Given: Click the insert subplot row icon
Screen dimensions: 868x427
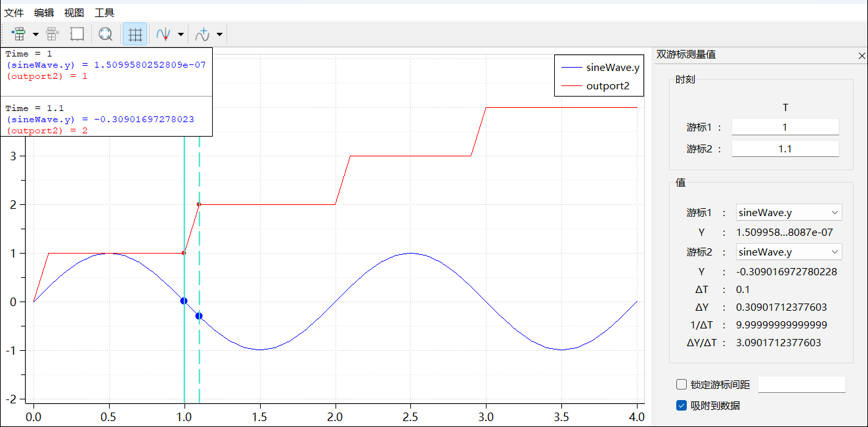Looking at the screenshot, I should (18, 34).
